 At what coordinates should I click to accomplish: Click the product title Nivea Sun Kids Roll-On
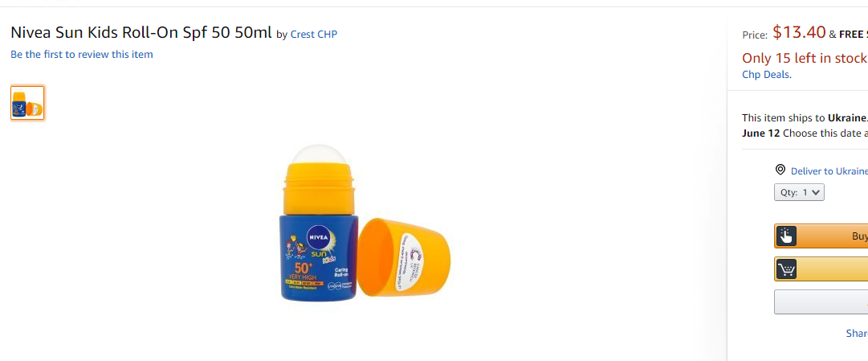[141, 33]
